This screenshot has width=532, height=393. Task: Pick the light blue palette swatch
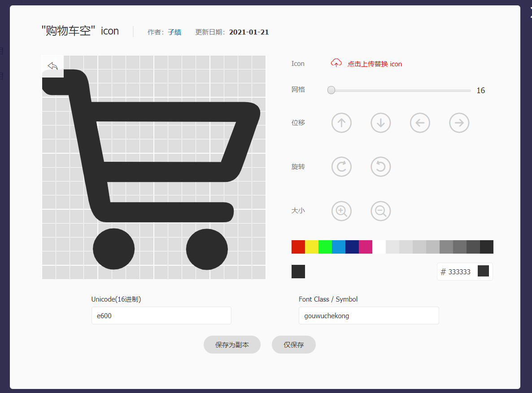tap(339, 247)
